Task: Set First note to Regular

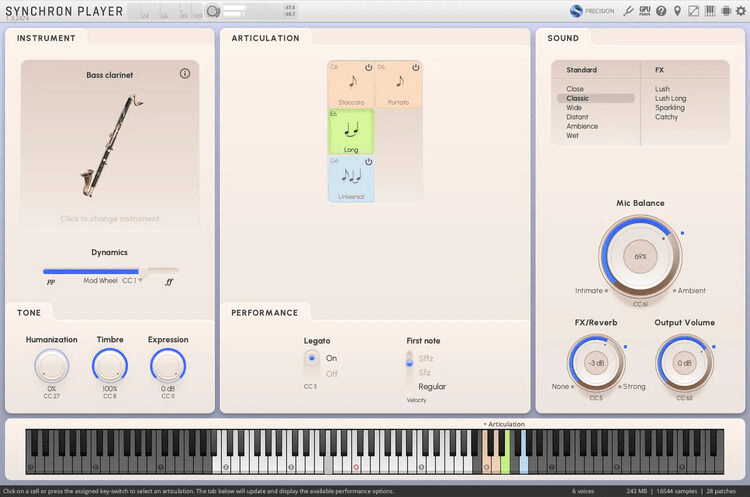Action: coord(432,386)
